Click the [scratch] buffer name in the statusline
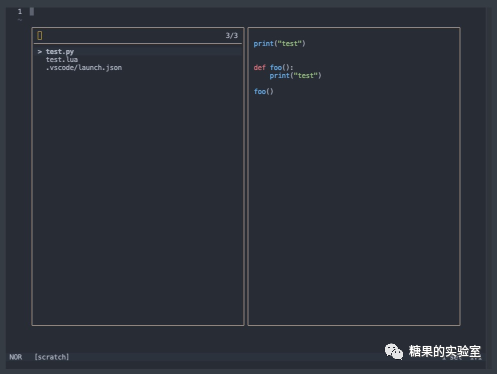This screenshot has width=497, height=374. (x=52, y=357)
